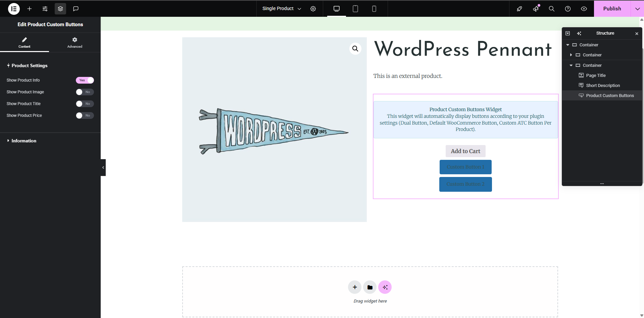
Task: Click the Publish button
Action: click(612, 9)
